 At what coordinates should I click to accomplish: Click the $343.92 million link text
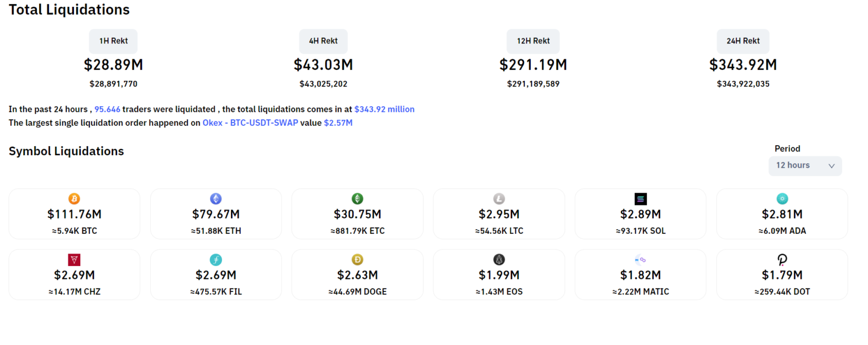[384, 110]
